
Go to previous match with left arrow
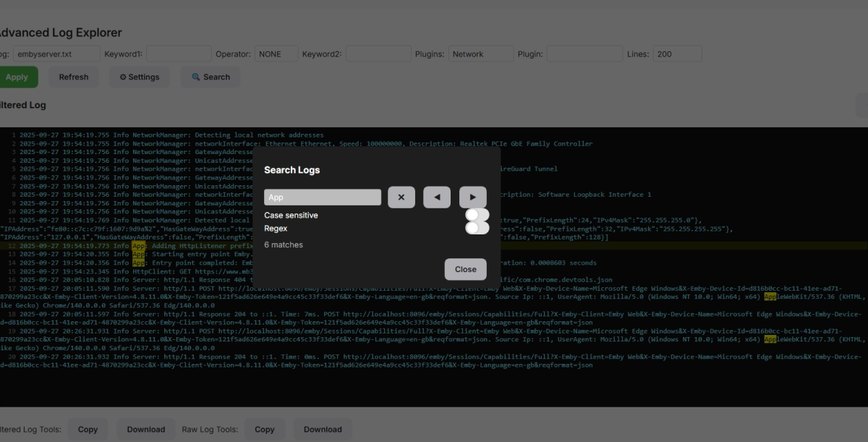pyautogui.click(x=436, y=197)
